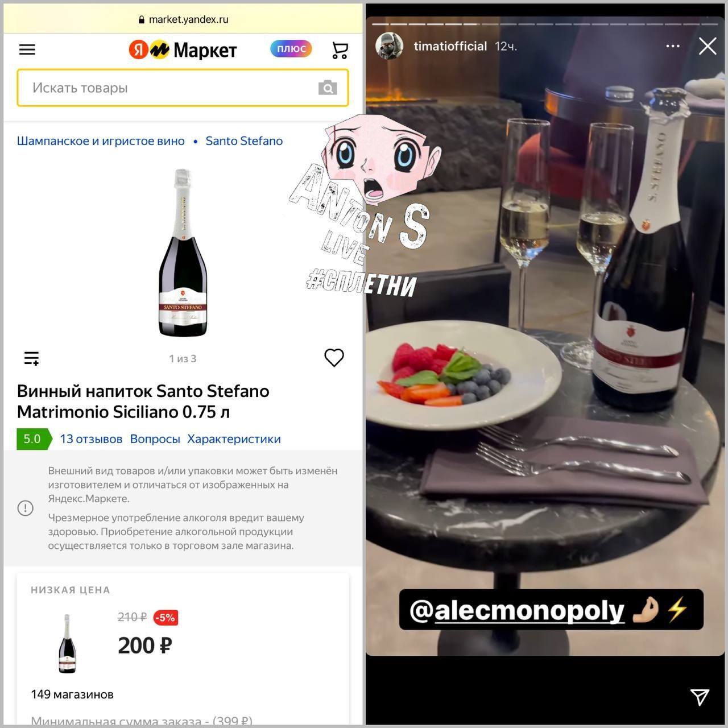This screenshot has height=728, width=728.
Task: Click the three-dot options on the Instagram story
Action: [673, 46]
